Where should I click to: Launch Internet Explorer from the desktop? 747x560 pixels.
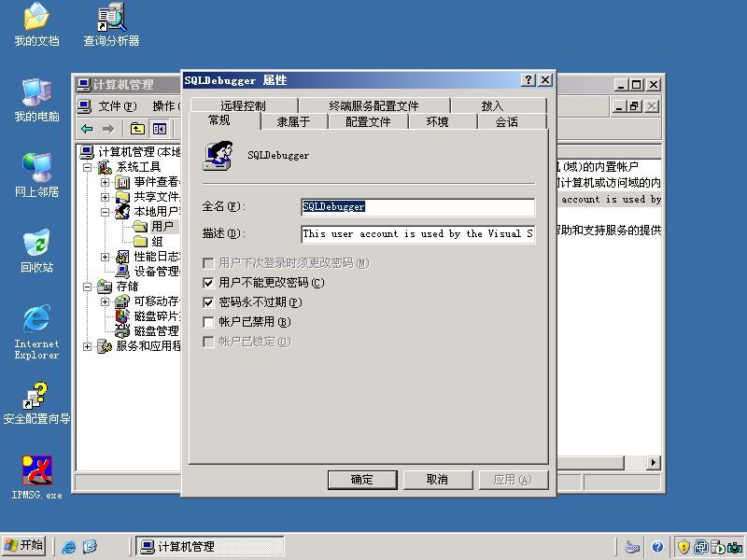coord(36,332)
